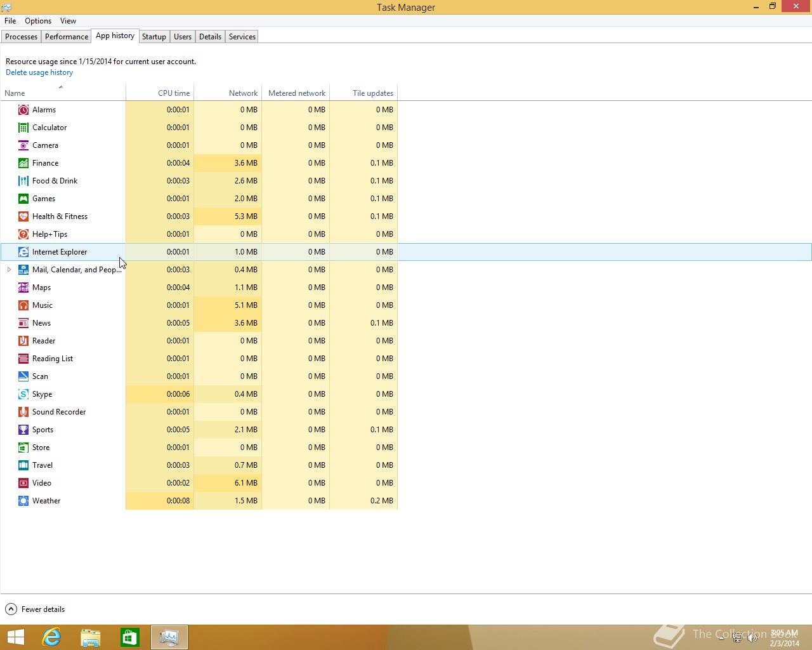Click the Sound Recorder app icon
The height and width of the screenshot is (650, 812).
pyautogui.click(x=23, y=412)
